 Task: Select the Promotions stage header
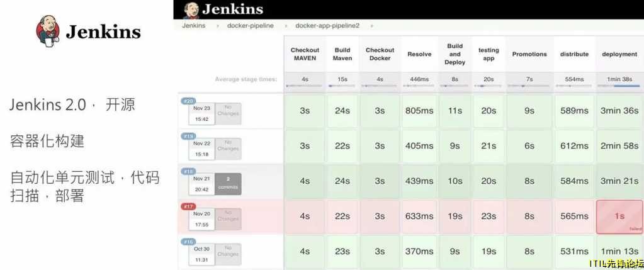pyautogui.click(x=529, y=54)
